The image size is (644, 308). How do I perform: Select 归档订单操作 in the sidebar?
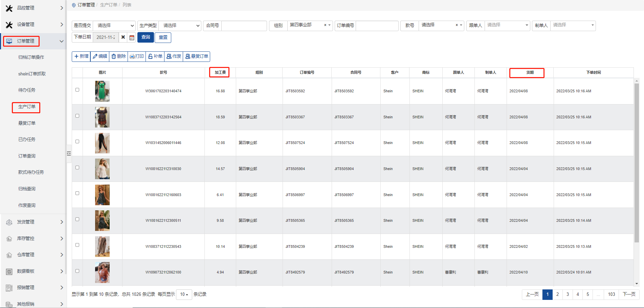pyautogui.click(x=31, y=57)
